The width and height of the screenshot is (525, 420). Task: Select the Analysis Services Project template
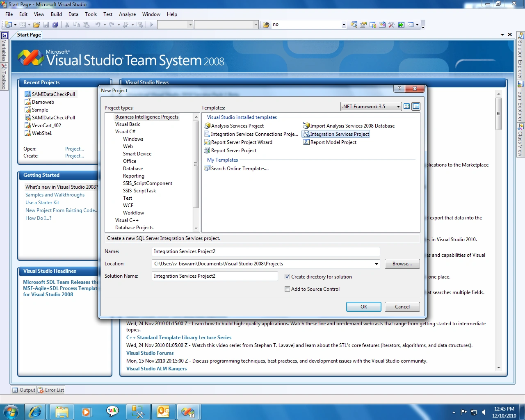click(234, 126)
